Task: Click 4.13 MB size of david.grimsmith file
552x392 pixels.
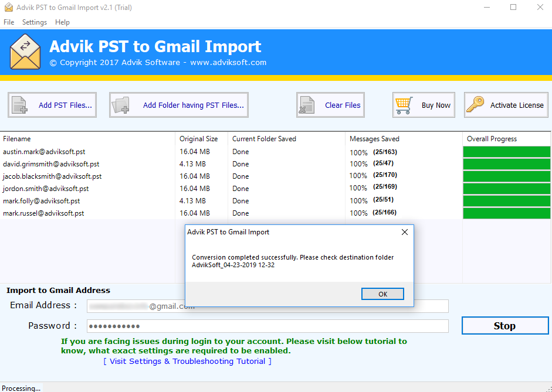Action: [x=192, y=164]
